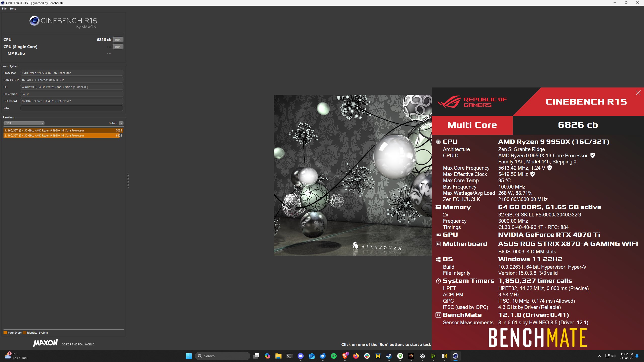Open the volume tray icon

click(x=613, y=356)
